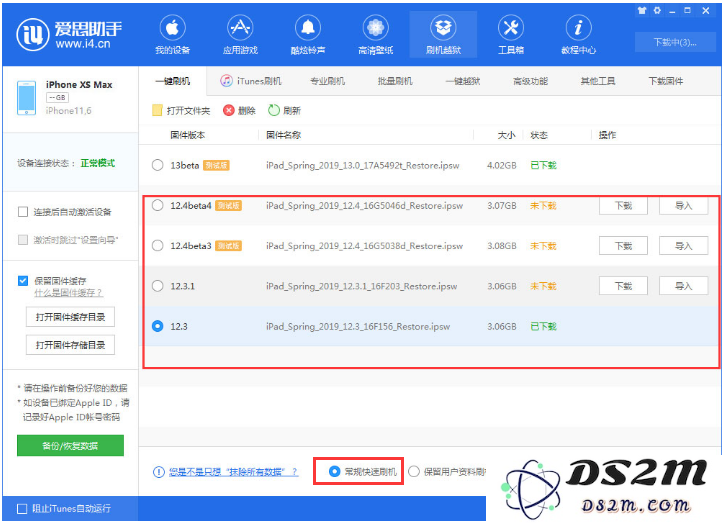
Task: Check 阻止iTunes自动运行 checkbox
Action: [22, 509]
